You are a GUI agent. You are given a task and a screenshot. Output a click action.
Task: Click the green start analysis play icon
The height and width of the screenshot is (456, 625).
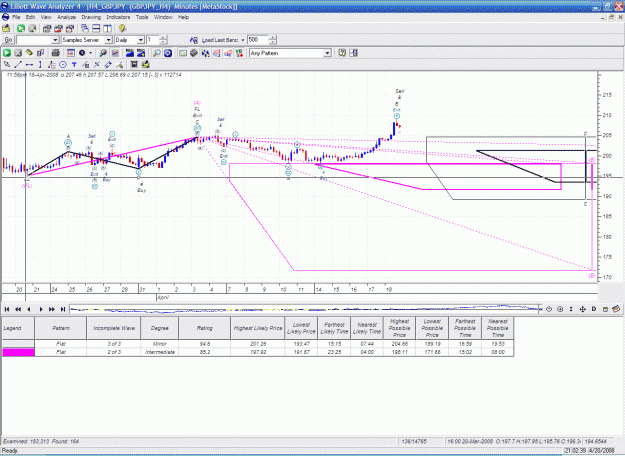point(7,53)
